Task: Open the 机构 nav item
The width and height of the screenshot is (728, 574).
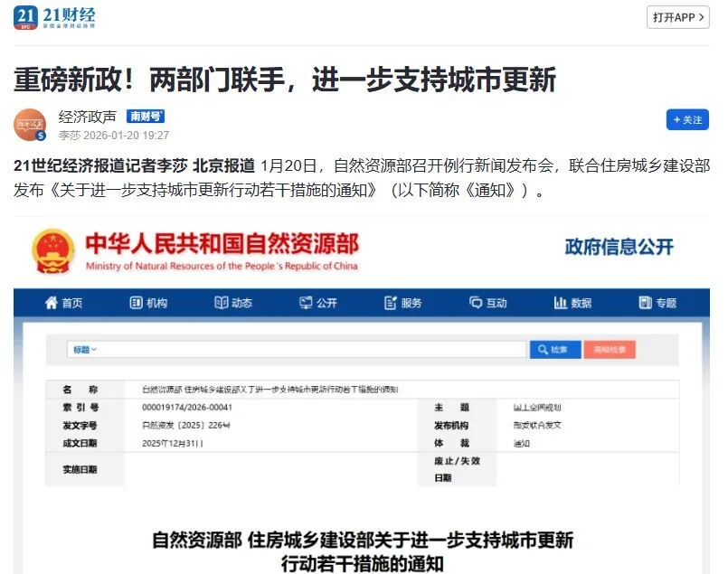Action: click(x=148, y=303)
